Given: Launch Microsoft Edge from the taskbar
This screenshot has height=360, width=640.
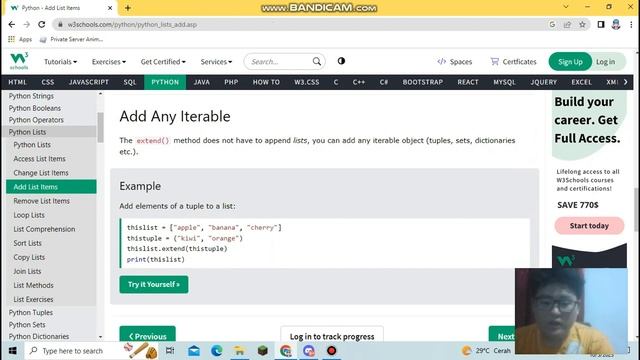Looking at the screenshot, I should click(x=217, y=351).
